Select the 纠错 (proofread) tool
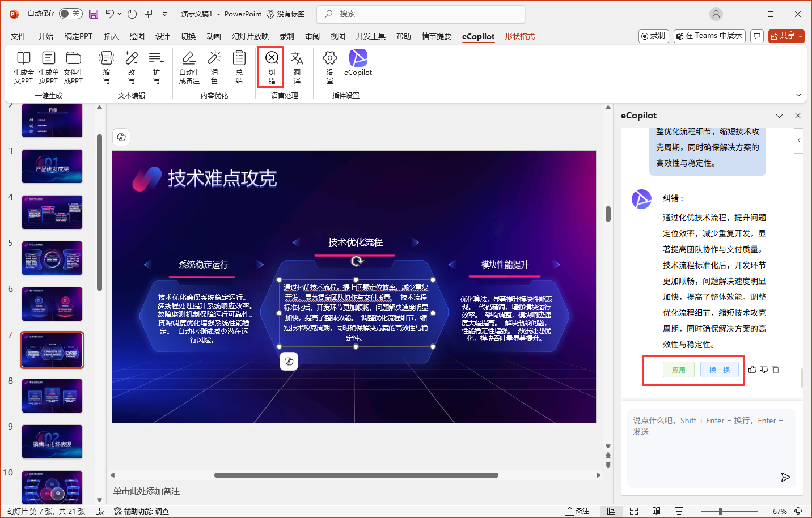The width and height of the screenshot is (812, 518). click(270, 67)
